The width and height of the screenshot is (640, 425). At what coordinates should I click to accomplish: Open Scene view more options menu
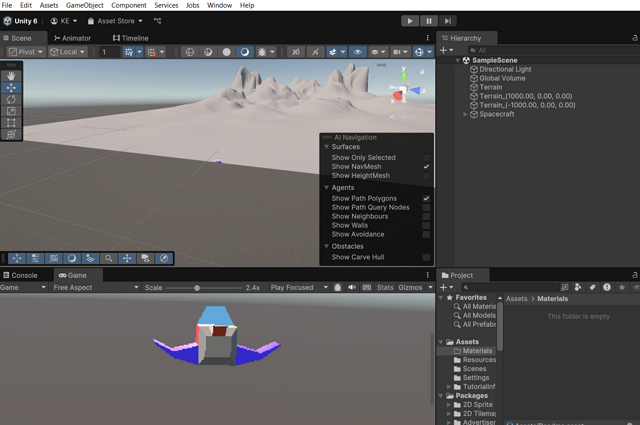[x=427, y=38]
